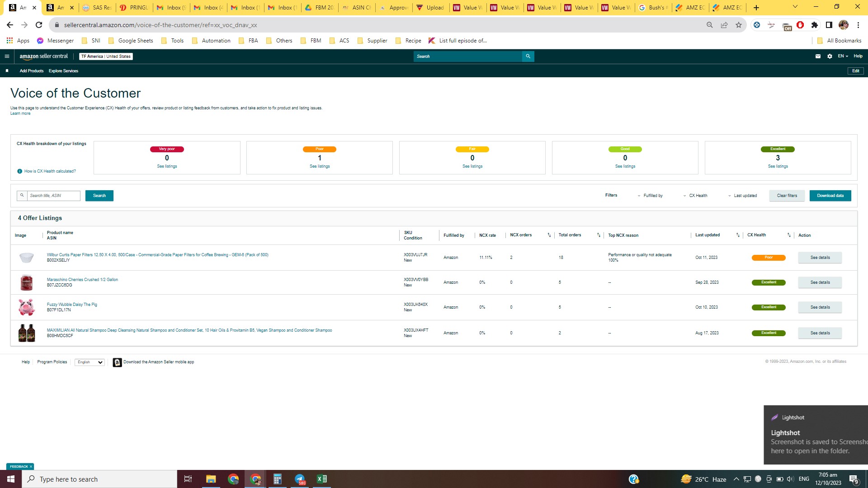The width and height of the screenshot is (868, 488).
Task: Click See listings under Poor
Action: click(x=320, y=167)
